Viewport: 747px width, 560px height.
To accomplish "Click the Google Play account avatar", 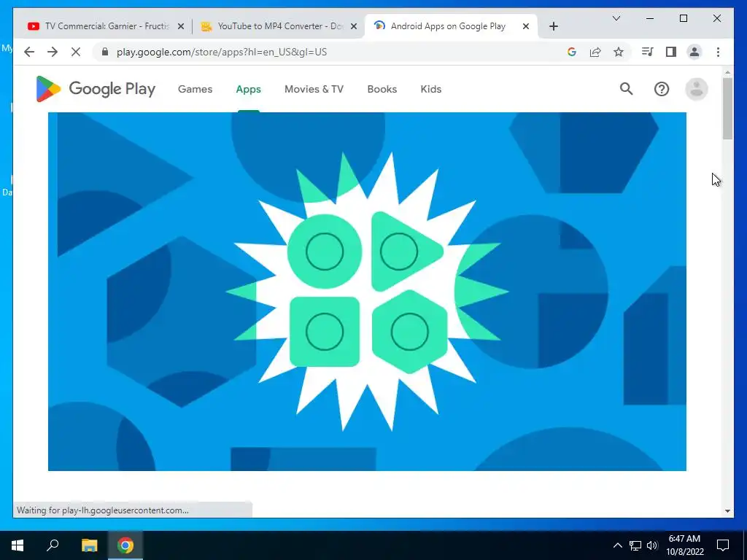I will point(696,89).
